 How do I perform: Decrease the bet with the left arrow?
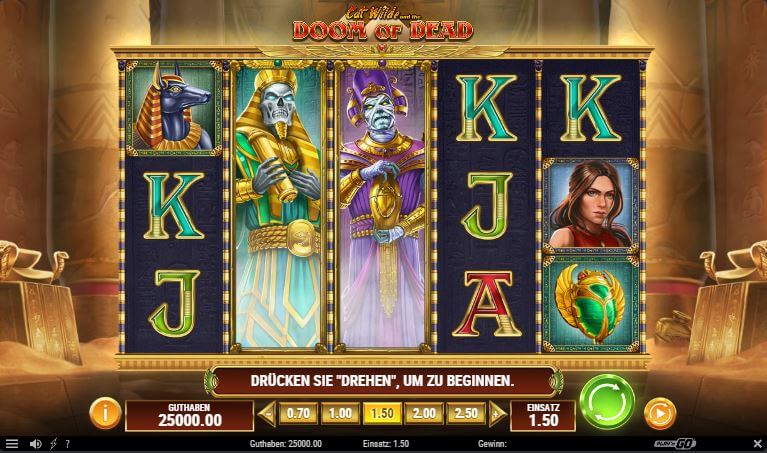[x=267, y=414]
